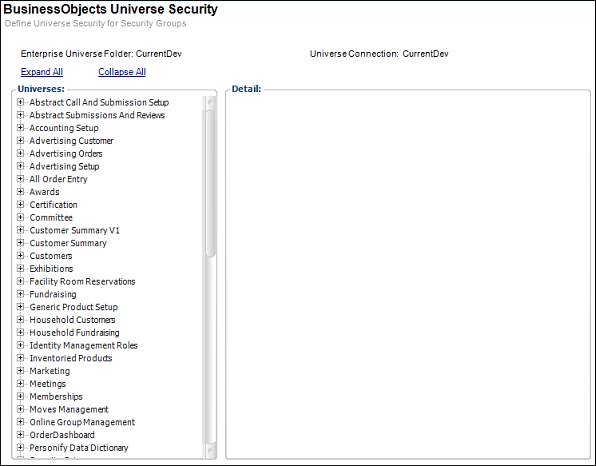The width and height of the screenshot is (596, 466).
Task: Select Marketing universe
Action: 50,371
